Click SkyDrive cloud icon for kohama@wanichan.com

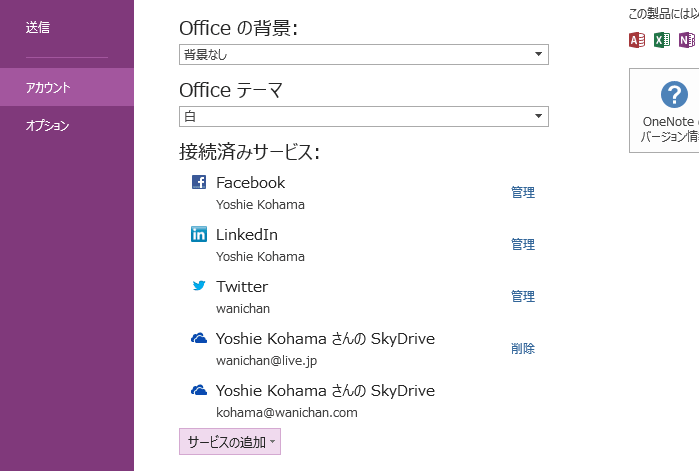(x=199, y=390)
